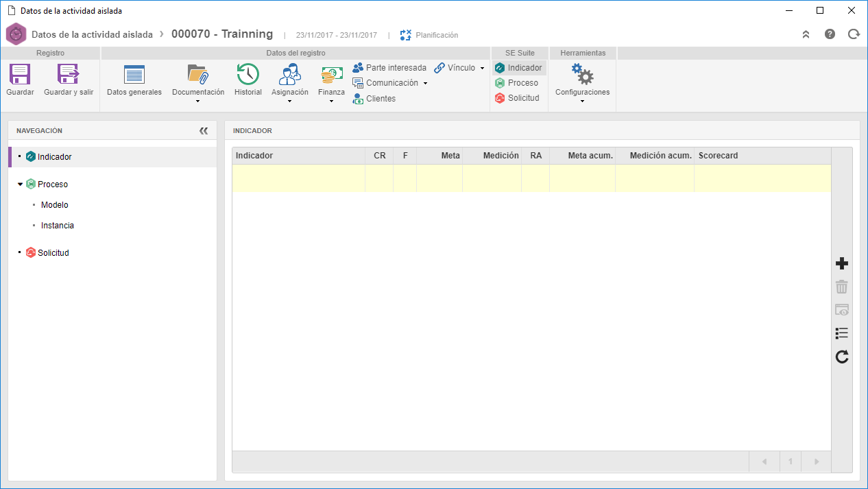Click the Vínculo link option
The width and height of the screenshot is (868, 489).
click(455, 68)
